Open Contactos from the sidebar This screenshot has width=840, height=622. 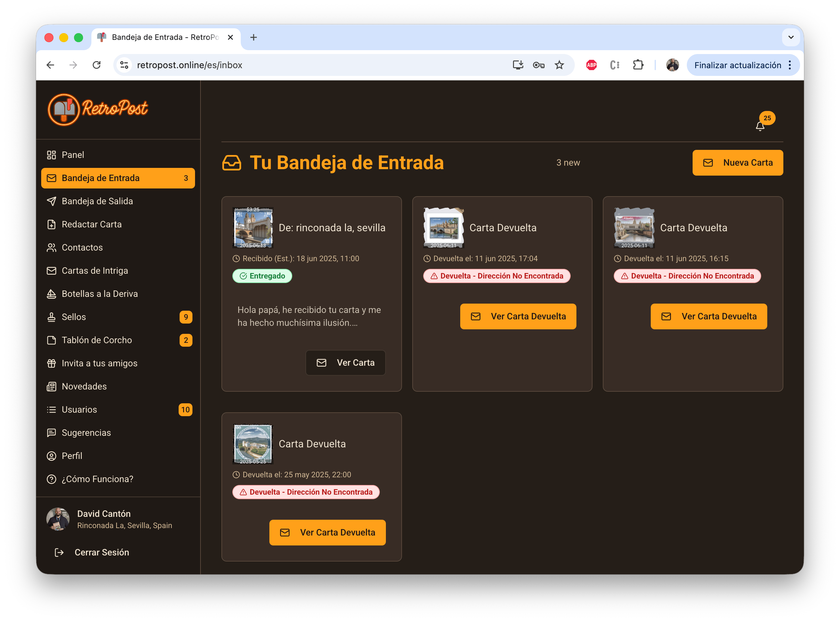click(82, 247)
